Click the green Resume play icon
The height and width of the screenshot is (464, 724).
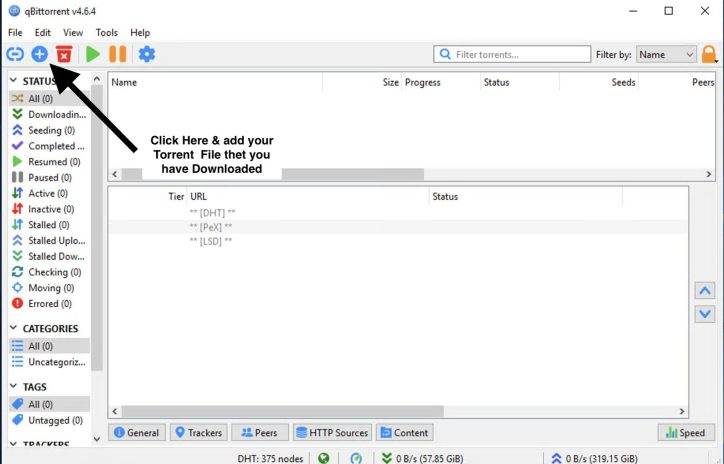pos(93,54)
